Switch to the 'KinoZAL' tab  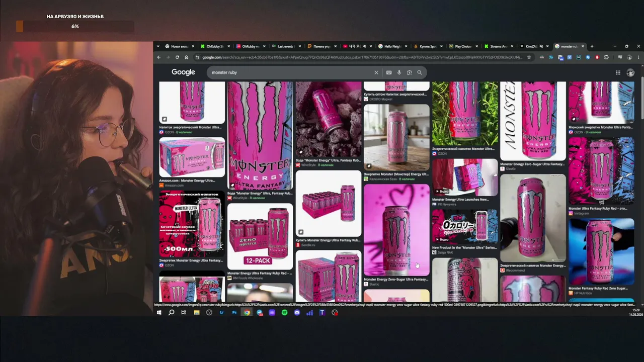point(534,46)
